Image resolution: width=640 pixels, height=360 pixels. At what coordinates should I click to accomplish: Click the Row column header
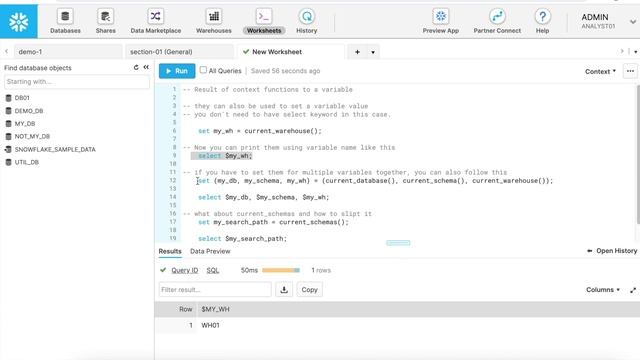[x=185, y=309]
